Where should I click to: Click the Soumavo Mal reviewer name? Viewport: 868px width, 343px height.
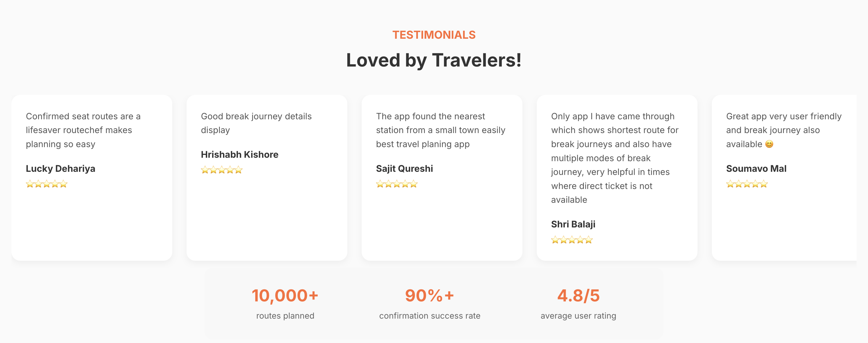pyautogui.click(x=756, y=169)
